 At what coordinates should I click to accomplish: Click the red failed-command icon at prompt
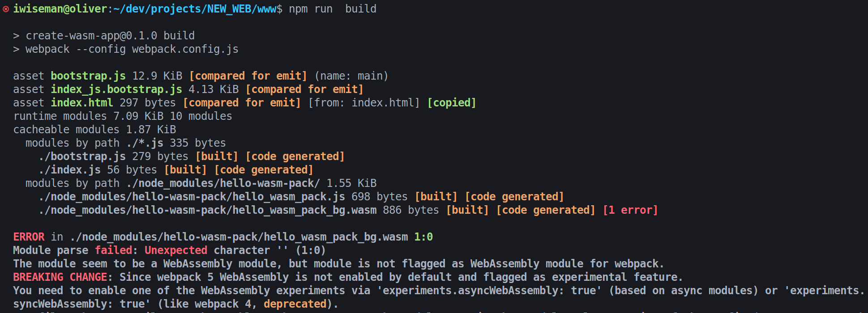6,9
